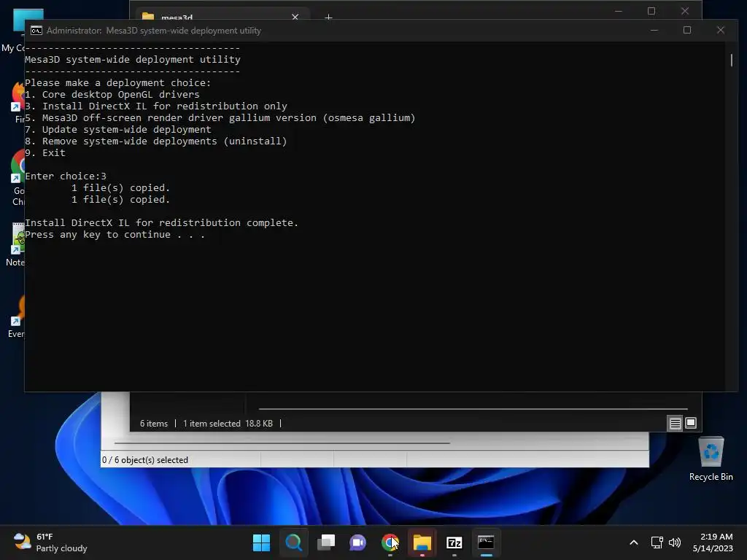Close the Mesa3D deployment utility window
Screen dimensions: 747x560
pos(720,30)
